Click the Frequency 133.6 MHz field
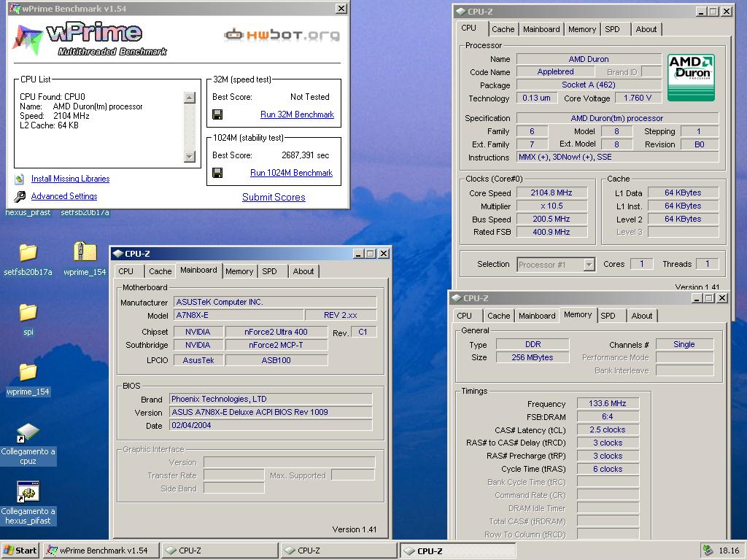This screenshot has height=560, width=747. [x=608, y=403]
